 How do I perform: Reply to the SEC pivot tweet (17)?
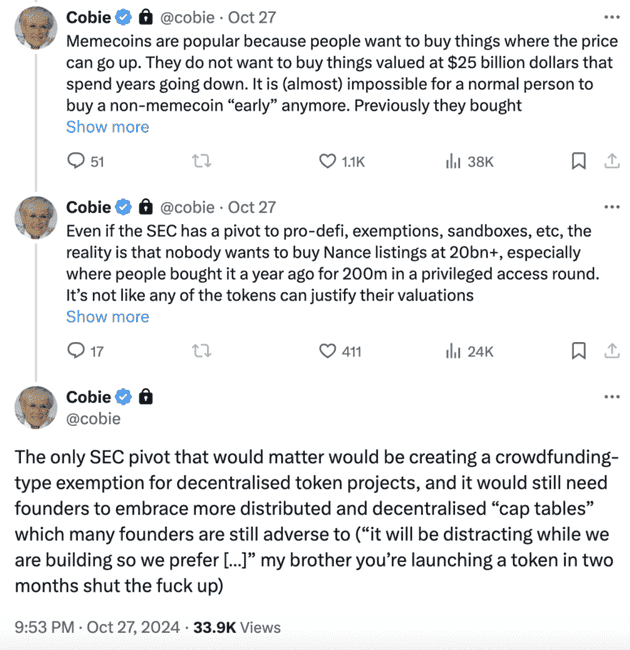(85, 351)
